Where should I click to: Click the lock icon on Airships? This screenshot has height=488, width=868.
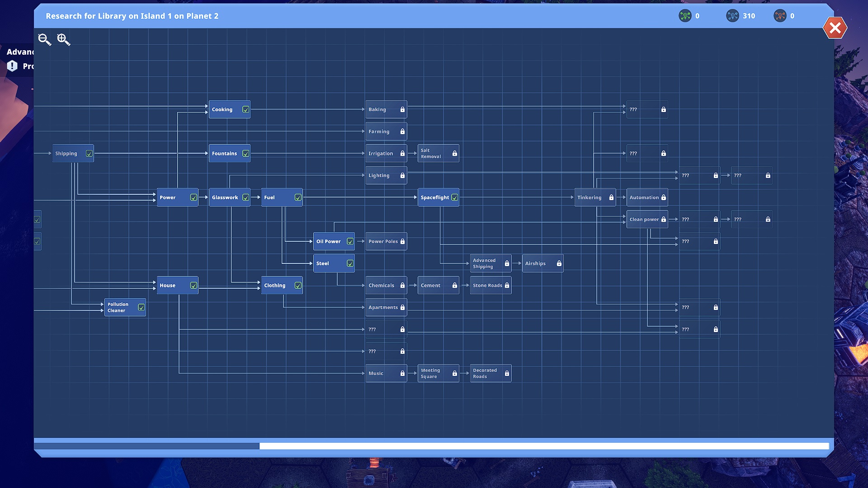tap(559, 263)
